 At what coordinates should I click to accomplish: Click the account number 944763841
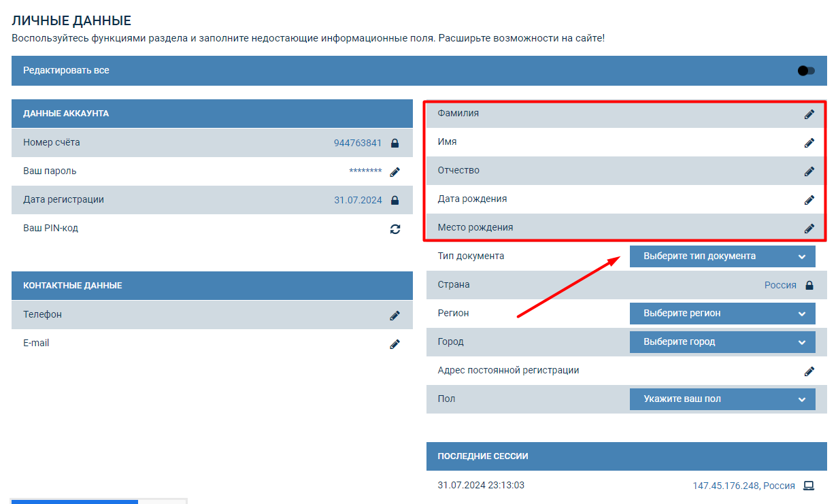pyautogui.click(x=357, y=144)
